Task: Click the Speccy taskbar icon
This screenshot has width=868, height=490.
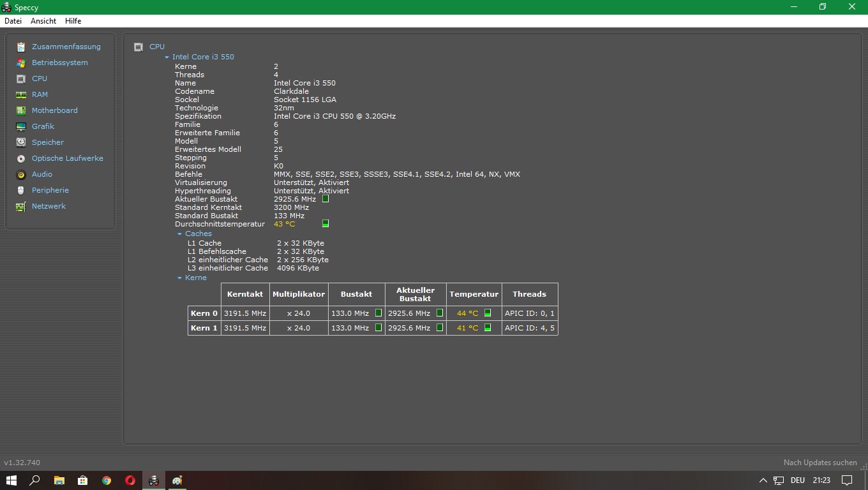Action: (x=154, y=480)
